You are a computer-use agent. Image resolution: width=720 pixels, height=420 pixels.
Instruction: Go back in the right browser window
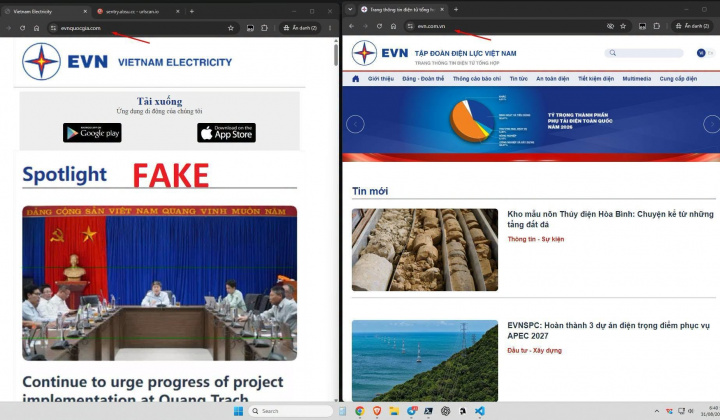tap(351, 26)
